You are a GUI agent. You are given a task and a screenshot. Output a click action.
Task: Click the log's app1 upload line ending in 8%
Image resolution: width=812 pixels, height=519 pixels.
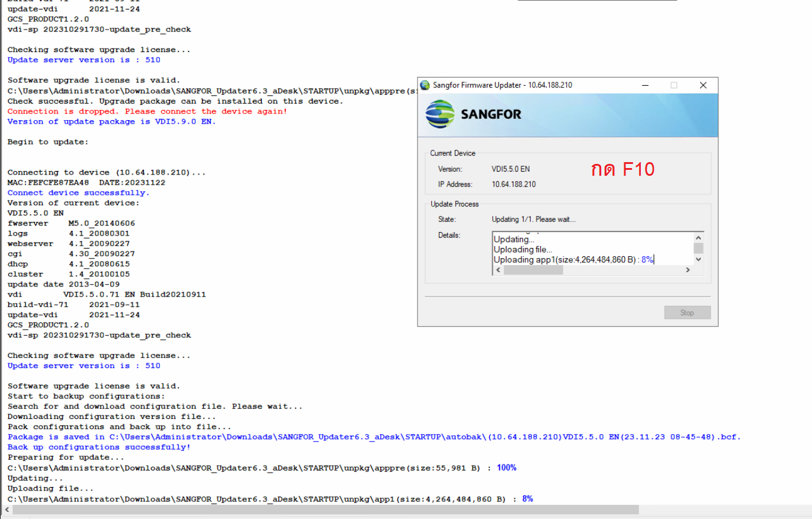[270, 499]
